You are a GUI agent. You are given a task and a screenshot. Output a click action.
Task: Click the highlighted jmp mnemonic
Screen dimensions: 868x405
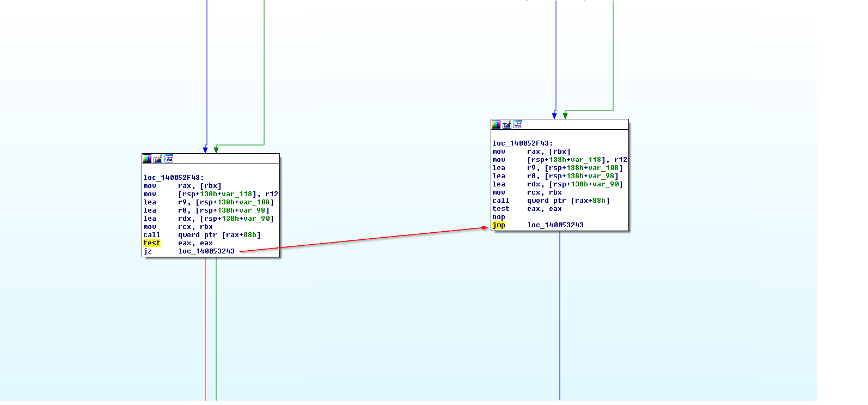499,225
